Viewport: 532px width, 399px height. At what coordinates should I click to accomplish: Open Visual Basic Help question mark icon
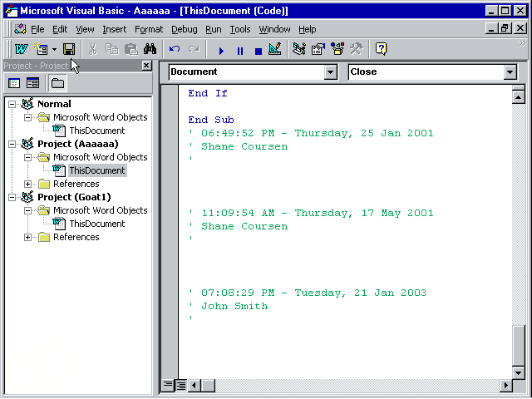[381, 49]
